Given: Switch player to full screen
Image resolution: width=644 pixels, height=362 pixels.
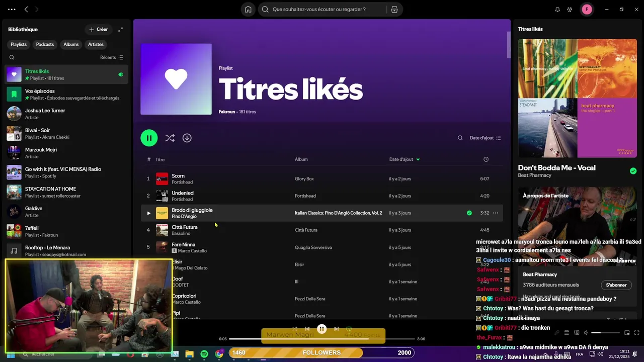Looking at the screenshot, I should (636, 333).
